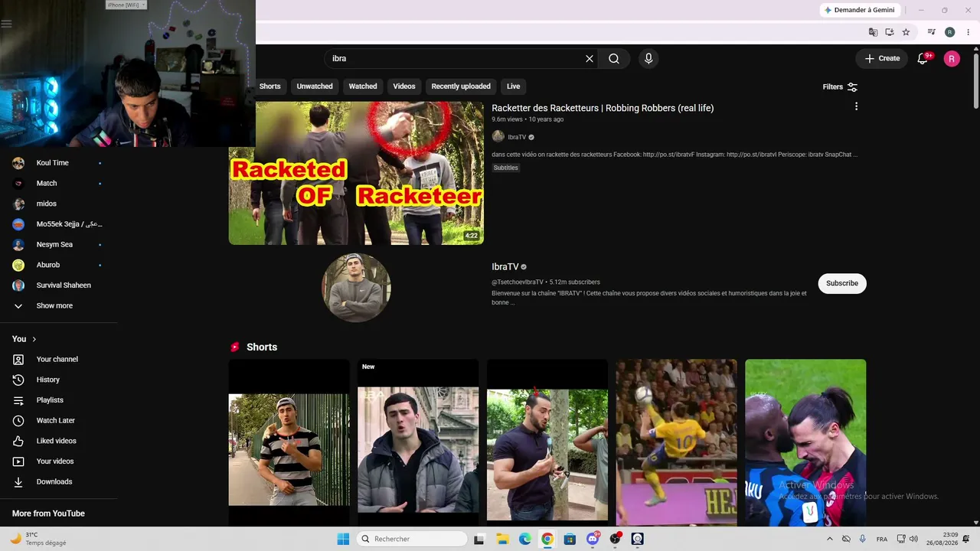
Task: Show hidden system tray icons
Action: click(830, 539)
